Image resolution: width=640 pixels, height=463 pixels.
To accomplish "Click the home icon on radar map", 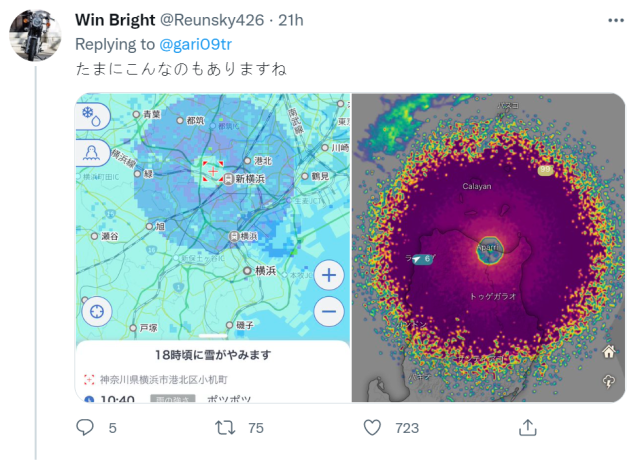I will (x=609, y=352).
